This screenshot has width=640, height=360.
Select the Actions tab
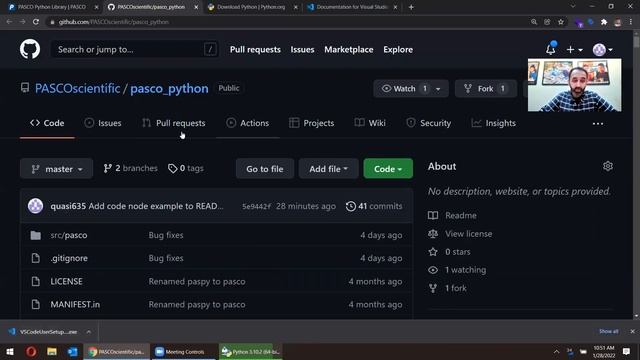[248, 123]
